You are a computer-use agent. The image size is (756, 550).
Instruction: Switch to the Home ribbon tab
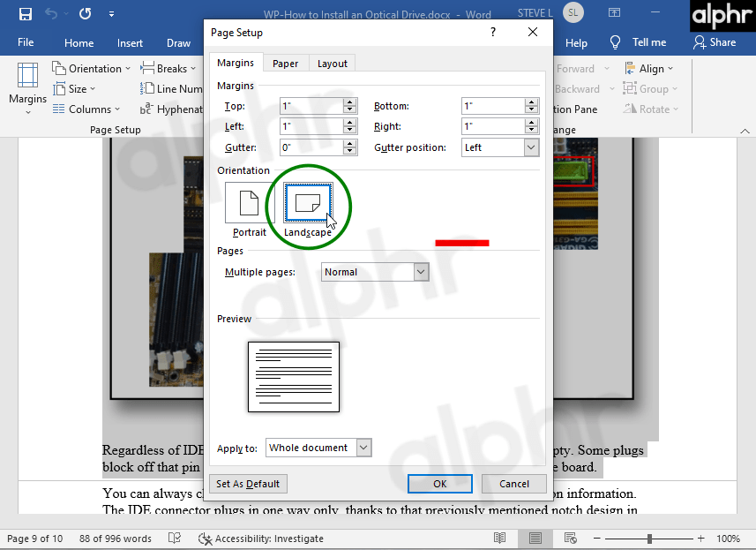79,43
